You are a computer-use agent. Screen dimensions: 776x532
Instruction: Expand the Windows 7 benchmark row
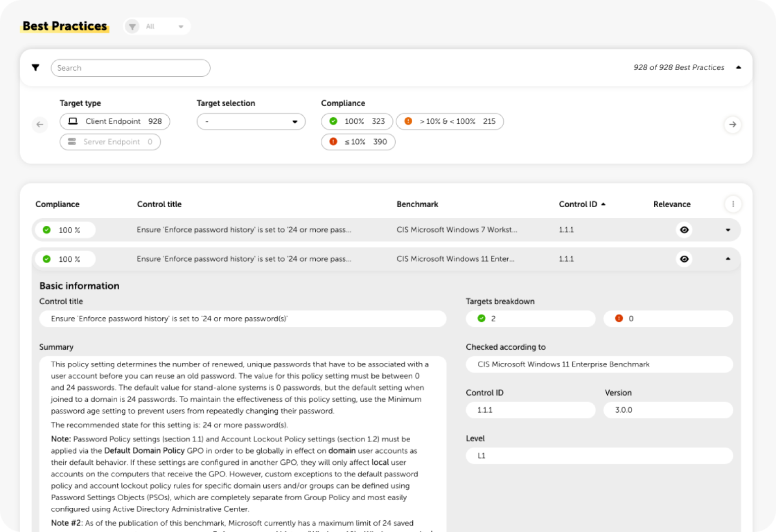pos(728,230)
